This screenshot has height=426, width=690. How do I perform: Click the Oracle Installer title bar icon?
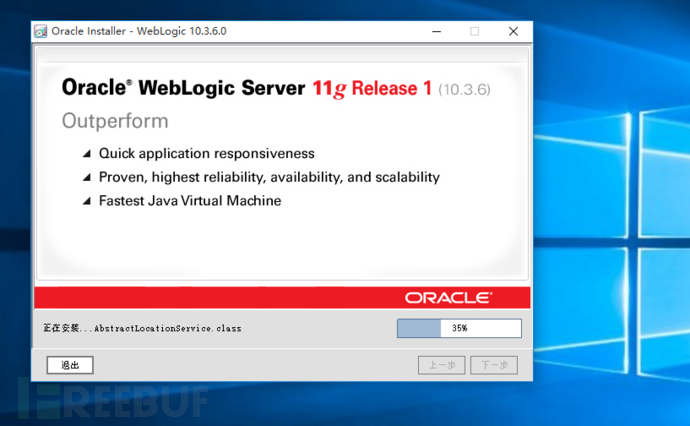[x=41, y=31]
